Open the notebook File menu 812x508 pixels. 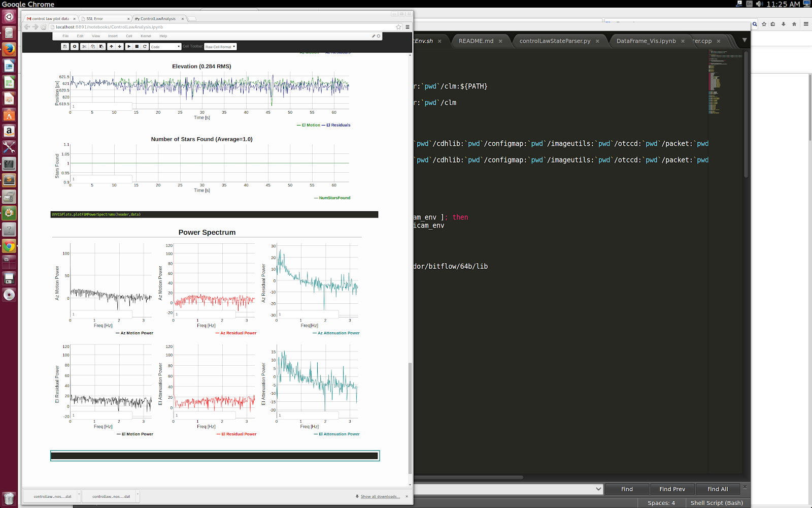click(x=65, y=36)
